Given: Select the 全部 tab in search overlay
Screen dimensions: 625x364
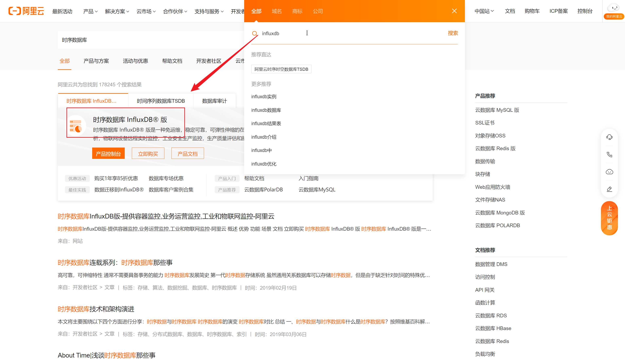Looking at the screenshot, I should point(256,11).
